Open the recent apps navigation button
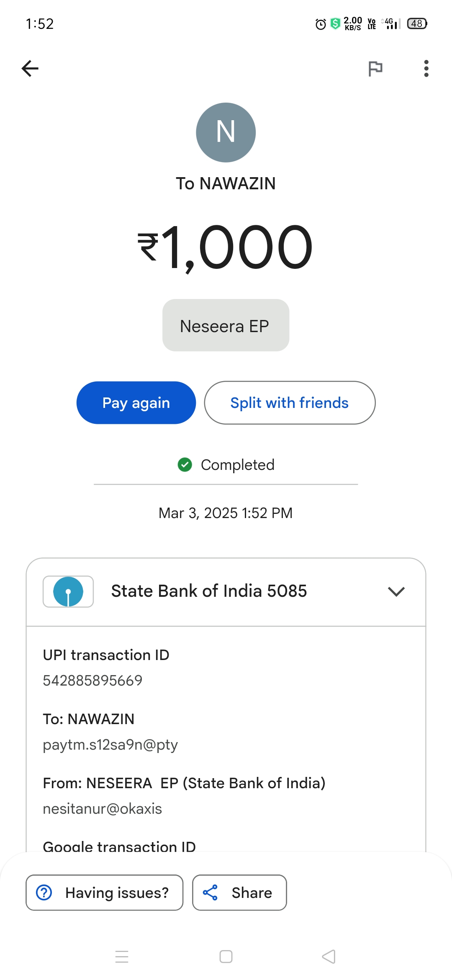Viewport: 452px width, 980px height. point(122,957)
